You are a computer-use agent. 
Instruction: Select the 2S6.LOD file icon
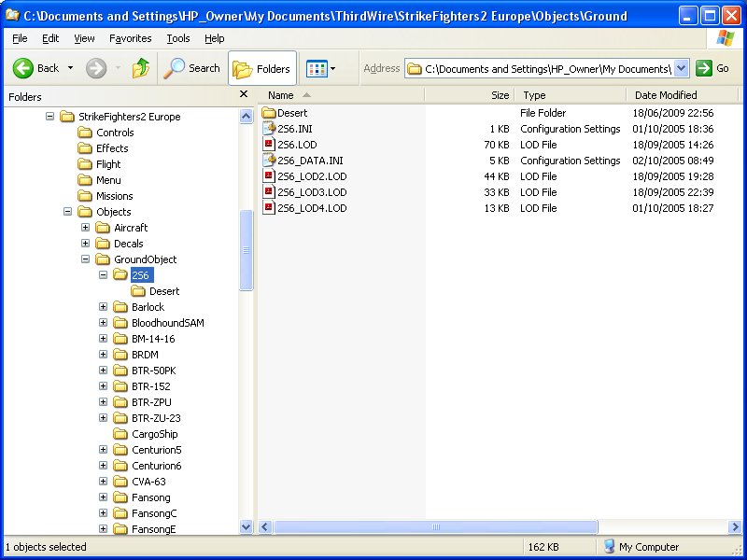(x=269, y=145)
